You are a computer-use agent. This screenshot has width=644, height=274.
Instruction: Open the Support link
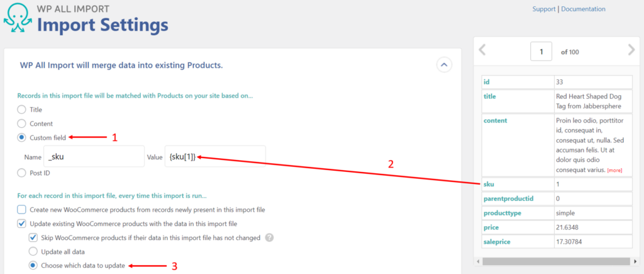click(x=544, y=9)
